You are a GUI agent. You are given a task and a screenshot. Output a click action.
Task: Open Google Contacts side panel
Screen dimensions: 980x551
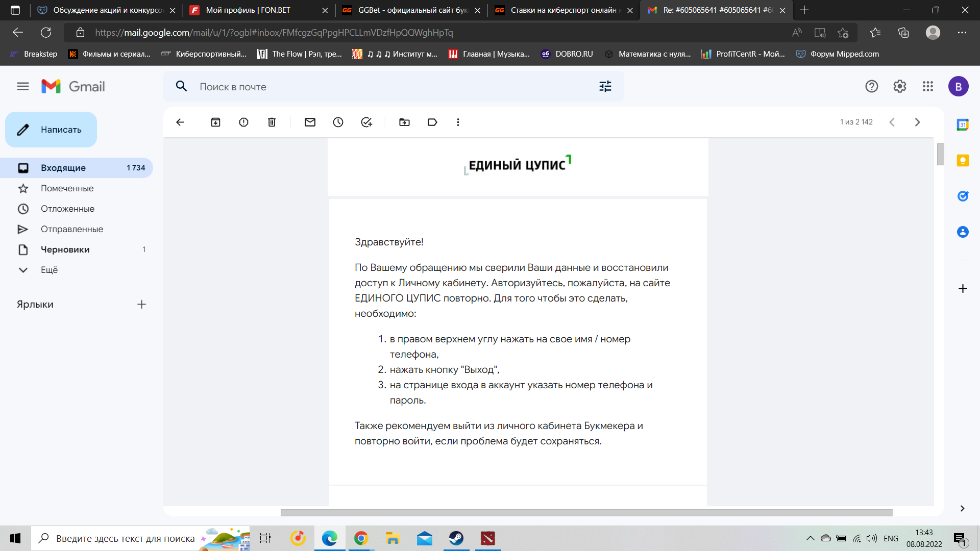(x=963, y=232)
